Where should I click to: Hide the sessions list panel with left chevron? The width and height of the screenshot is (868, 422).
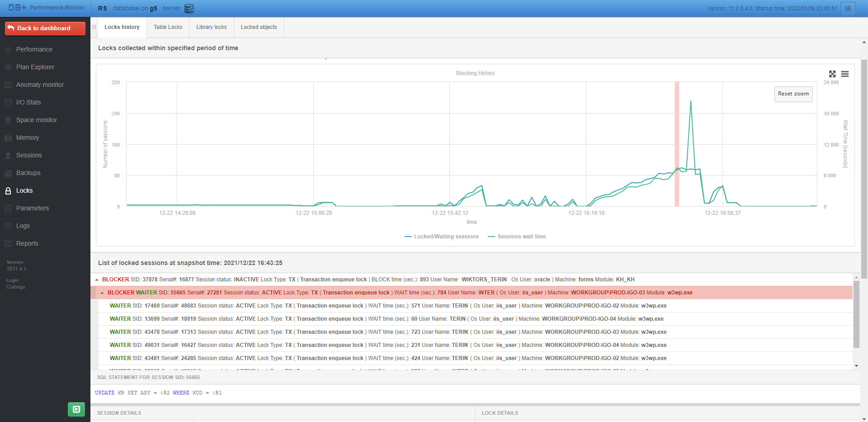click(x=94, y=27)
